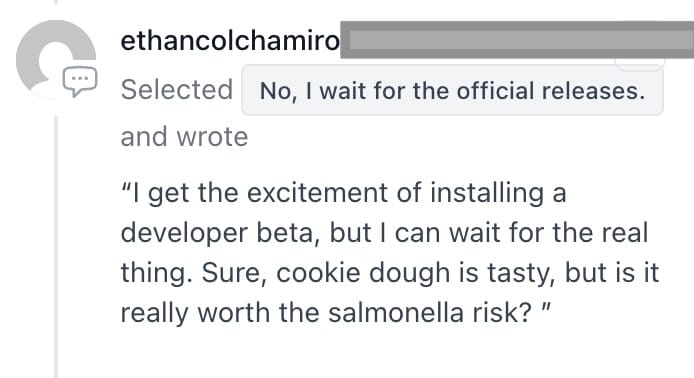694x378 pixels.
Task: Click the 'Selected' label
Action: point(177,89)
